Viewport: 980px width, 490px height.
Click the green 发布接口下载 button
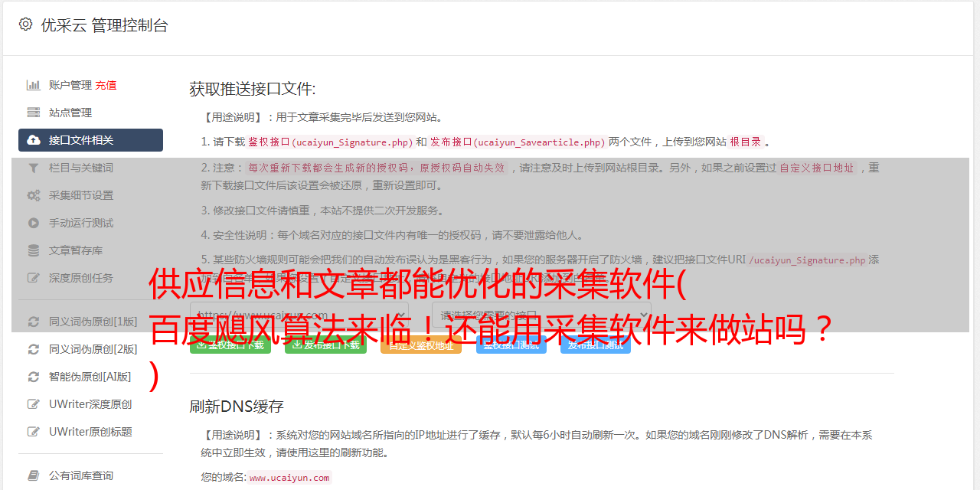point(325,345)
